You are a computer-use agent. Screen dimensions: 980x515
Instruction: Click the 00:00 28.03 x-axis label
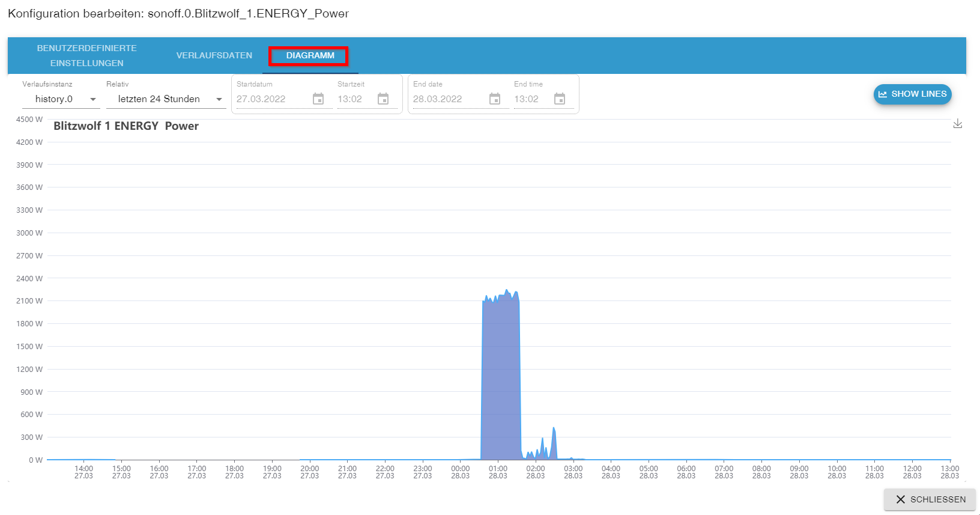coord(461,472)
